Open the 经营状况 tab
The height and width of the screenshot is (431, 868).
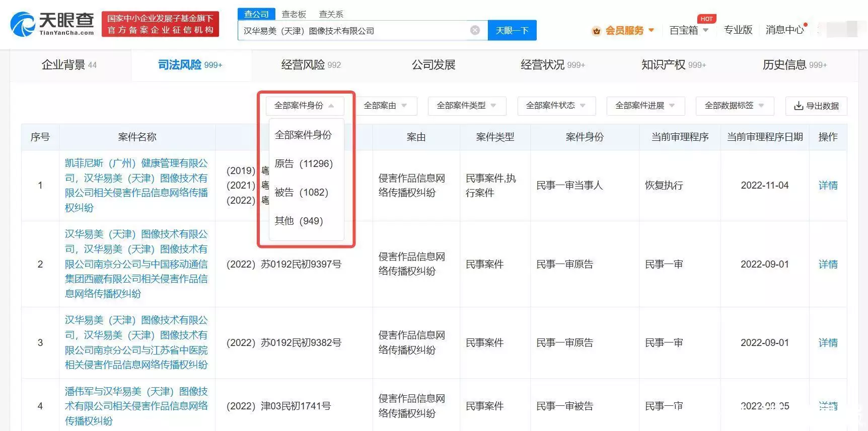(x=553, y=64)
